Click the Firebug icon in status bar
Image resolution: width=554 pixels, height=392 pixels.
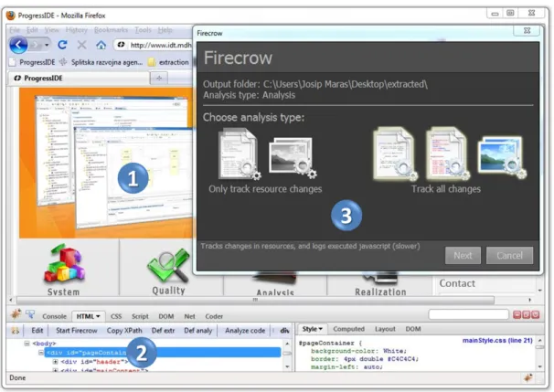(528, 378)
